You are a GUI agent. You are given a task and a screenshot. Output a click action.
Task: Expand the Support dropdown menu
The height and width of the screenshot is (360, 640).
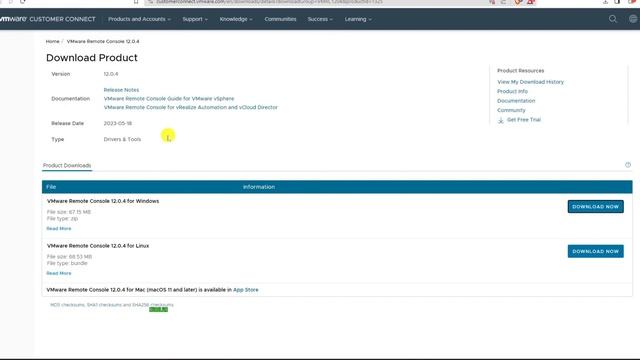click(195, 19)
